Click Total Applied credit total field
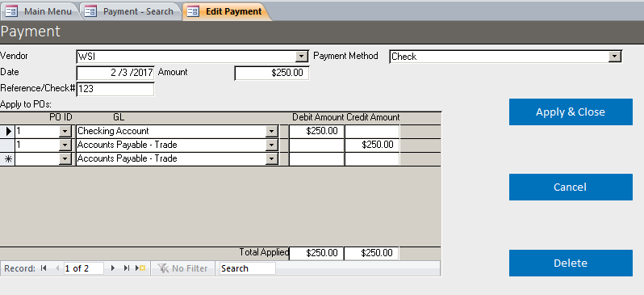644x295 pixels. (372, 254)
